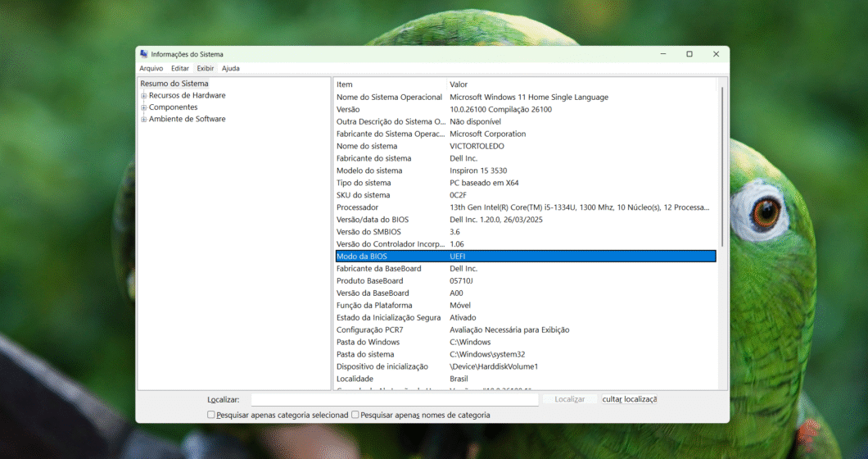The height and width of the screenshot is (459, 868).
Task: Select Dispositivo de inicialização row
Action: [526, 366]
